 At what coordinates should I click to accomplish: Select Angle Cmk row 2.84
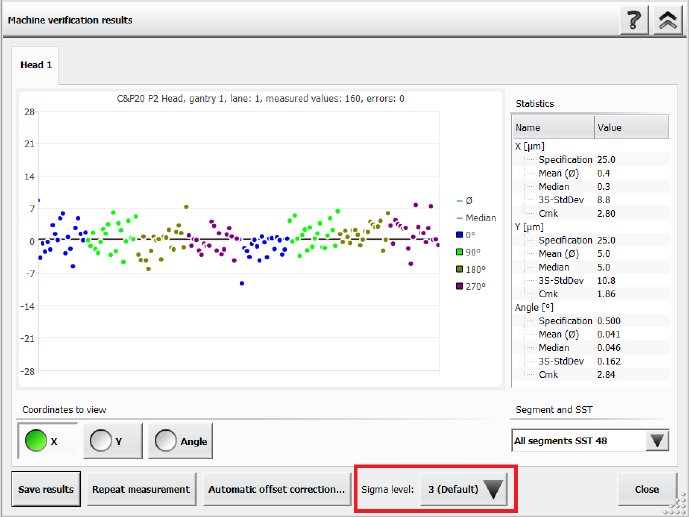[591, 375]
